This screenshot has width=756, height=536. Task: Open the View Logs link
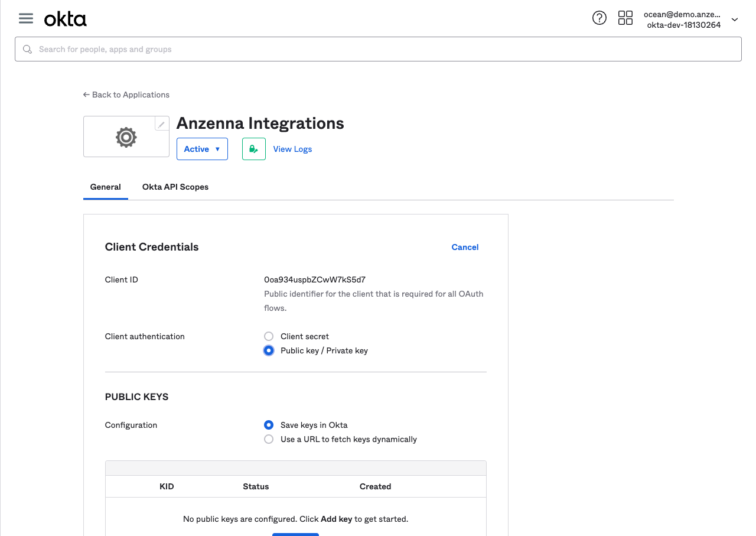click(x=292, y=149)
